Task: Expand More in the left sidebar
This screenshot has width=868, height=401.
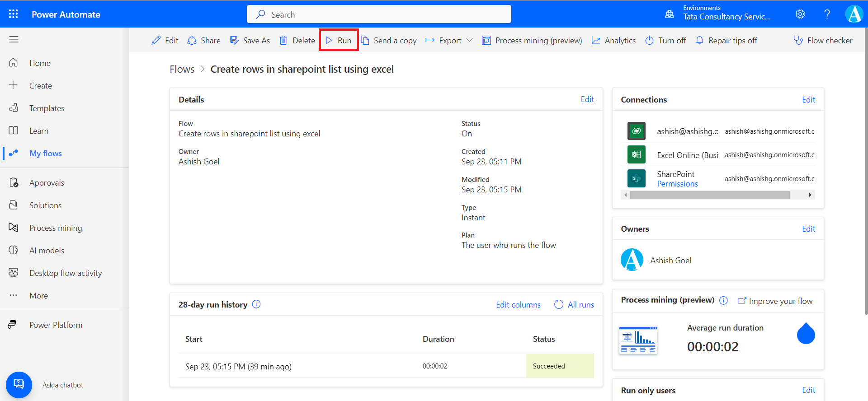Action: [x=38, y=296]
